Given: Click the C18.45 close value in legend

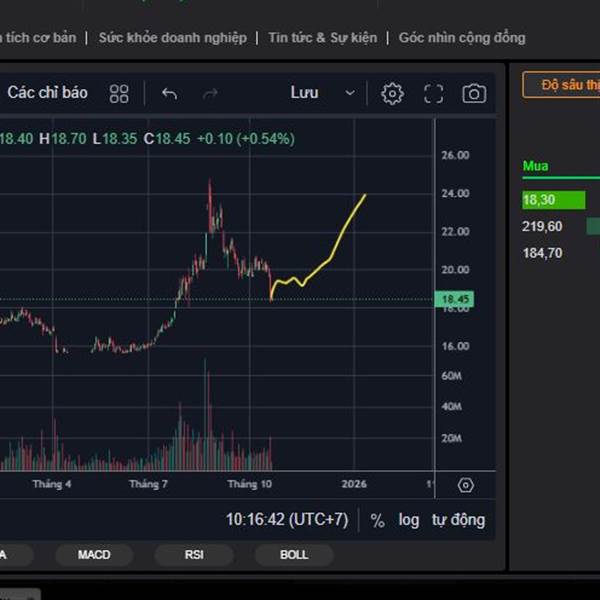Looking at the screenshot, I should [167, 139].
